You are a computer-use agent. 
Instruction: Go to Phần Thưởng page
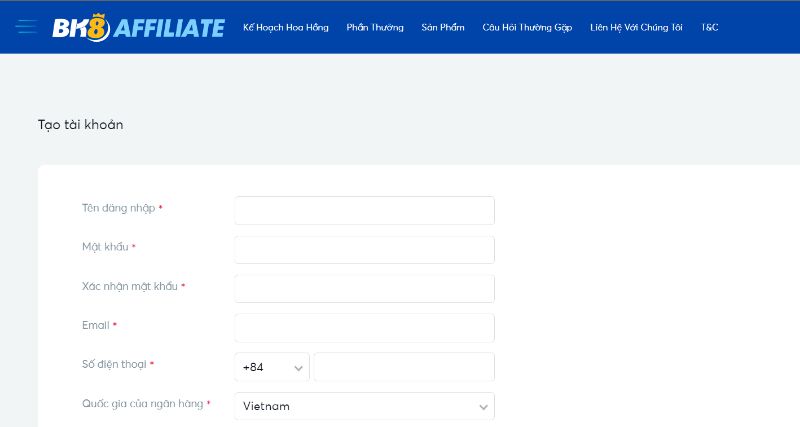[375, 28]
